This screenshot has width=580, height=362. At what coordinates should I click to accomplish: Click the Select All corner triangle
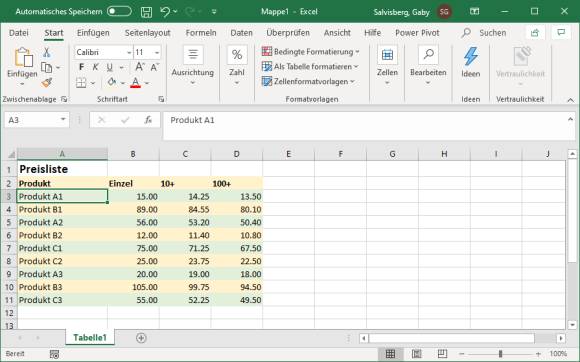pyautogui.click(x=11, y=154)
